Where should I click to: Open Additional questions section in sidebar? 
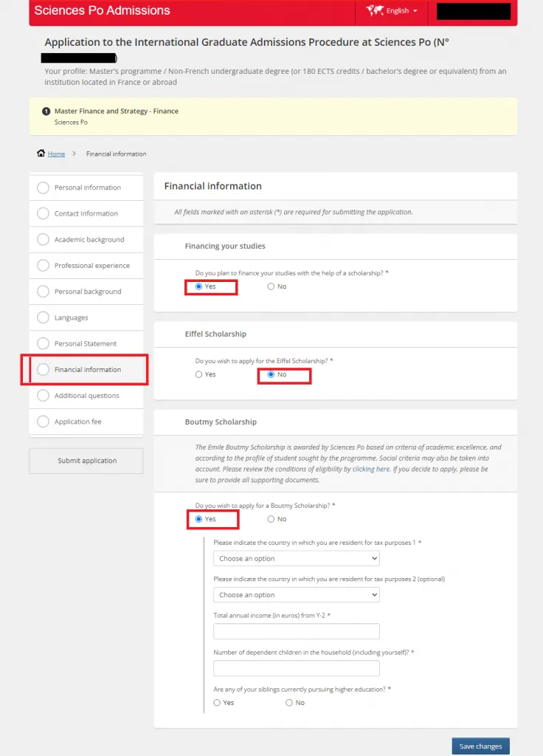coord(86,396)
